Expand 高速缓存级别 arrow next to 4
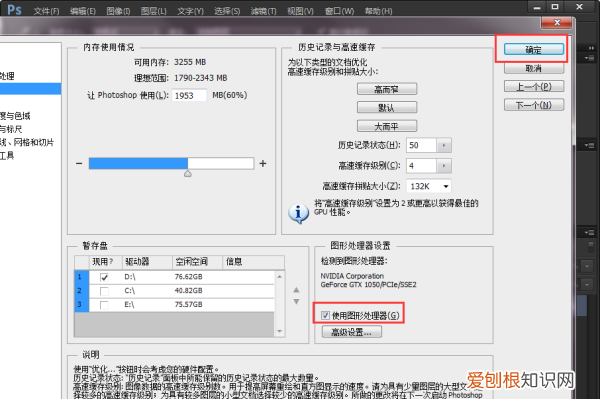This screenshot has height=399, width=600. pos(444,166)
